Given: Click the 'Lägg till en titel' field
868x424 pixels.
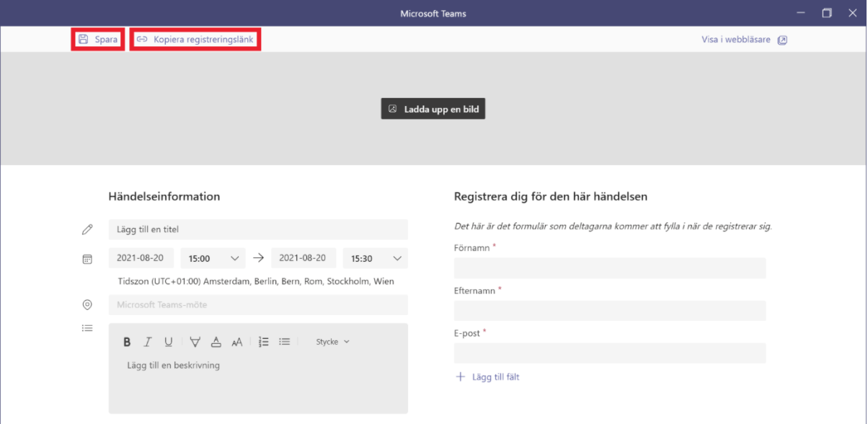Looking at the screenshot, I should (258, 229).
